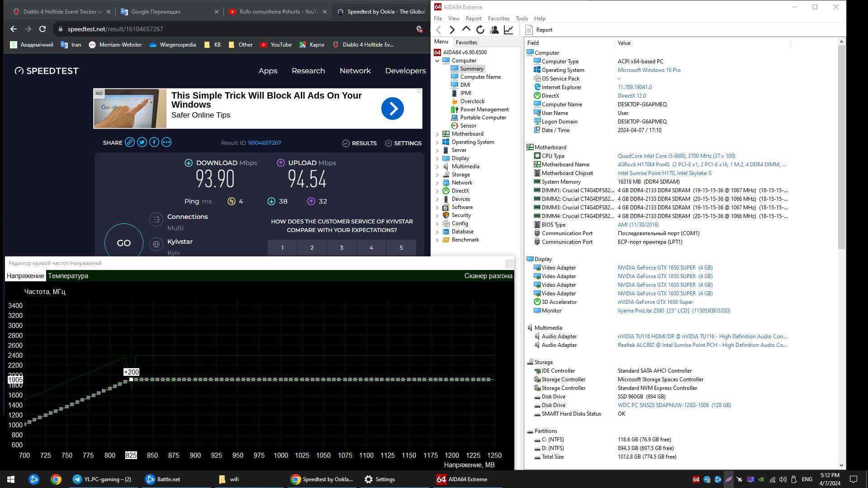This screenshot has width=868, height=488.
Task: Expand the Motherboard tree node
Action: coord(437,134)
